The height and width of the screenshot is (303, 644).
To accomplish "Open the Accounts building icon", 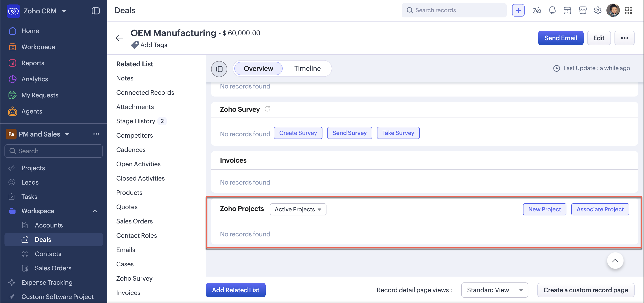I will [25, 225].
